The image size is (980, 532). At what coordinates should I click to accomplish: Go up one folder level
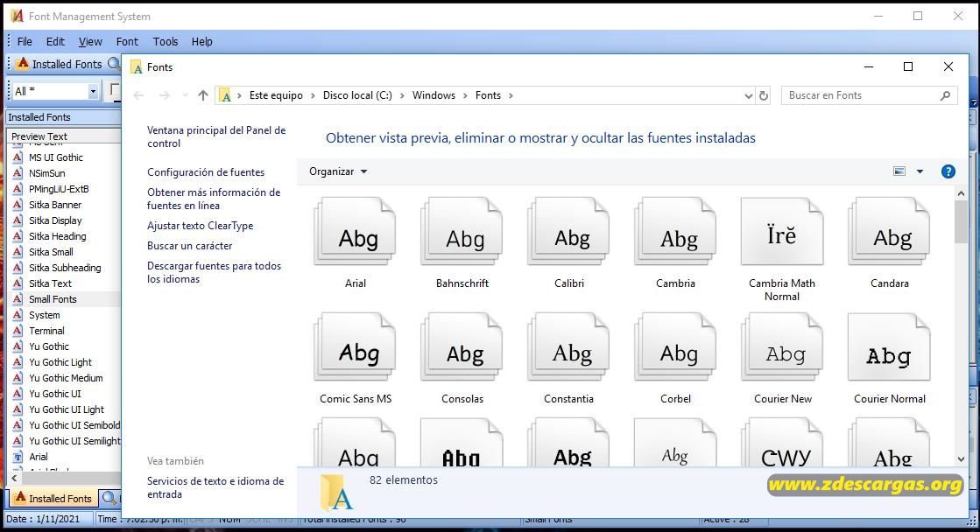[x=203, y=94]
